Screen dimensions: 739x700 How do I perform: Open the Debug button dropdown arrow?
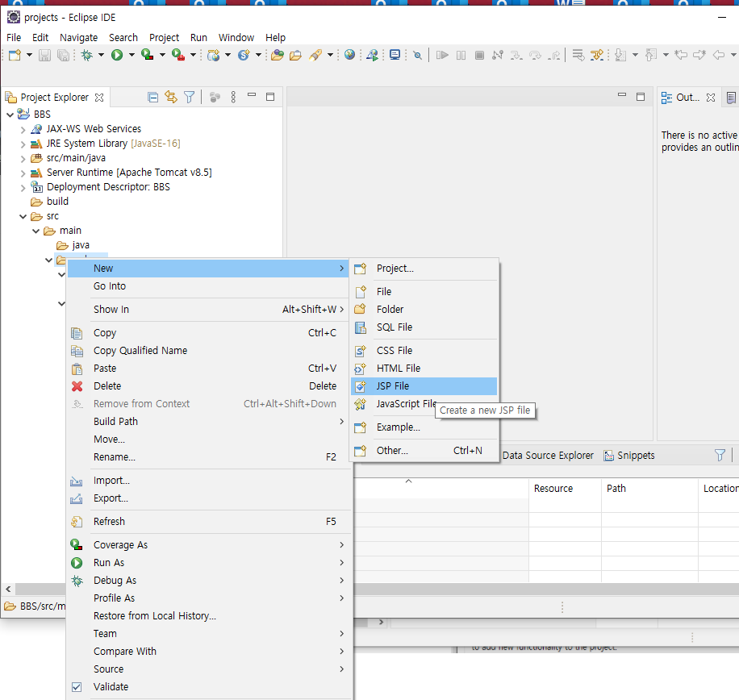point(101,55)
